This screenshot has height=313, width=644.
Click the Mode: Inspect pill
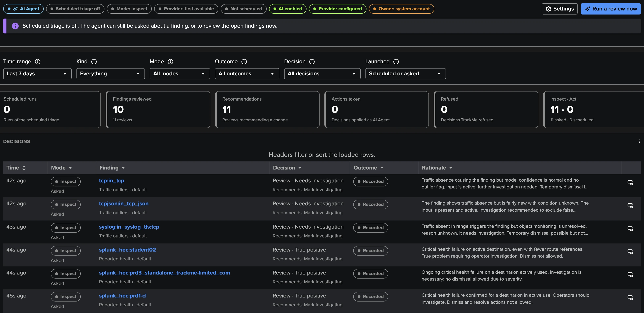pos(129,9)
